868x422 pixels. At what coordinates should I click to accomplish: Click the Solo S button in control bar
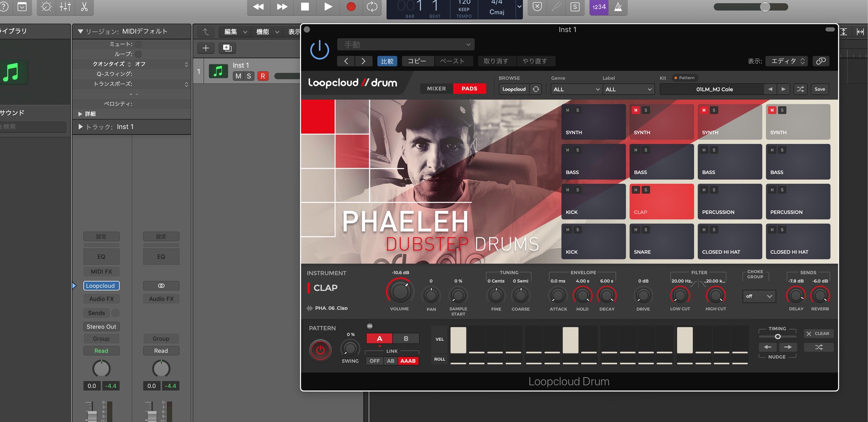click(575, 7)
